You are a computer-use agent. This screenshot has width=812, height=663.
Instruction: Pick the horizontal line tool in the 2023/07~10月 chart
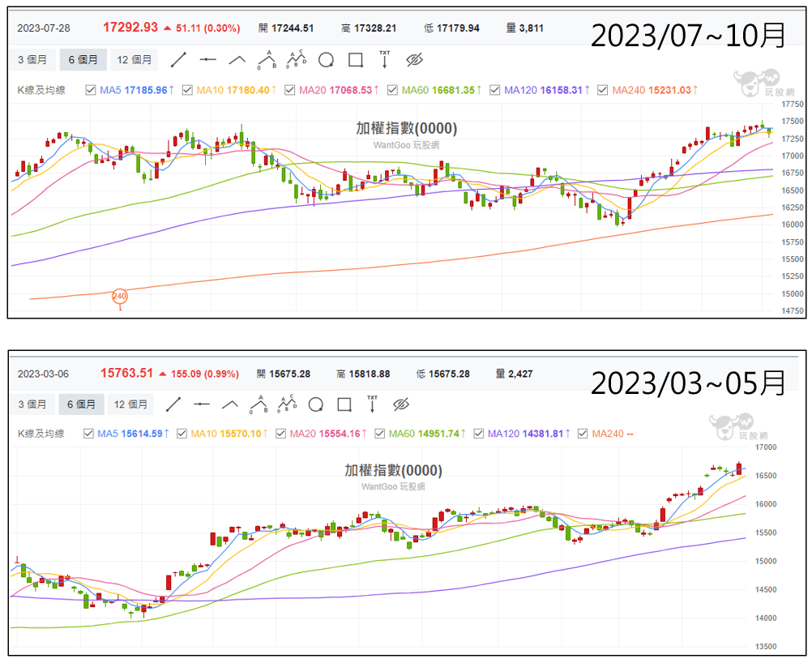pos(208,59)
